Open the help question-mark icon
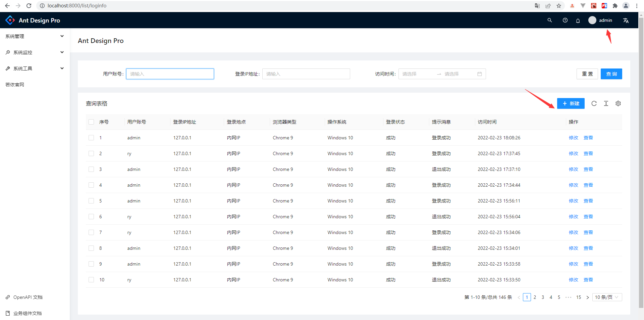Viewport: 644px width, 320px height. [x=565, y=20]
